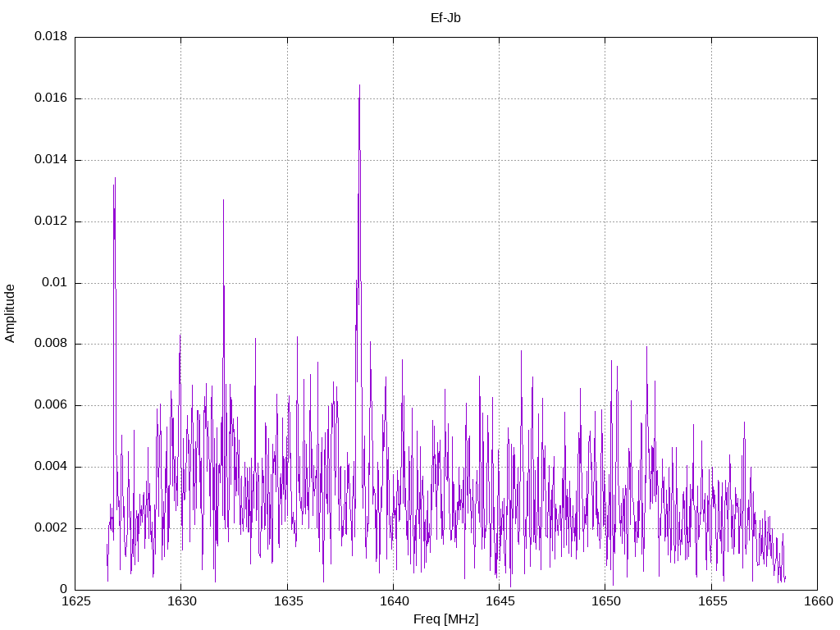Click the 1655 x-axis tick label
The width and height of the screenshot is (840, 630).
point(712,601)
